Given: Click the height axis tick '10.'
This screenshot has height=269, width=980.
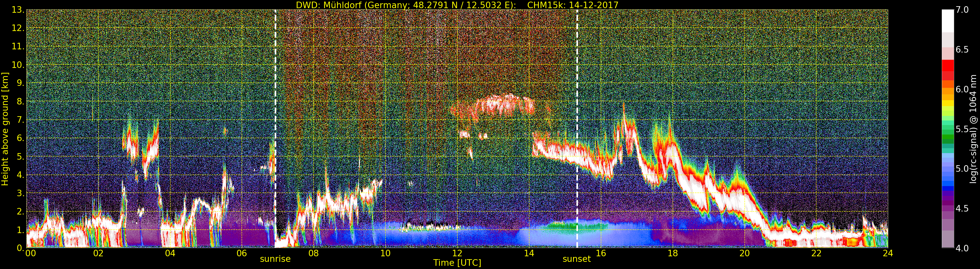Looking at the screenshot, I should click(x=18, y=65).
